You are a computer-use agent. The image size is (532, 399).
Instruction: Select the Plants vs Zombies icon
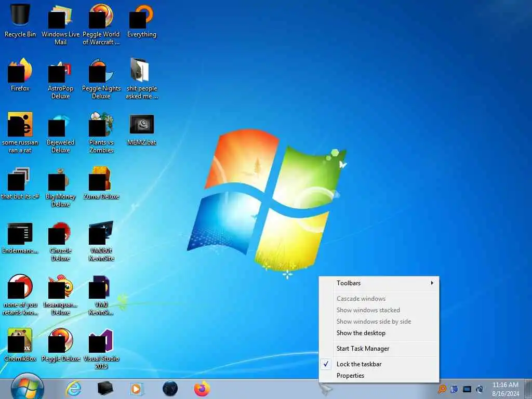coord(101,132)
